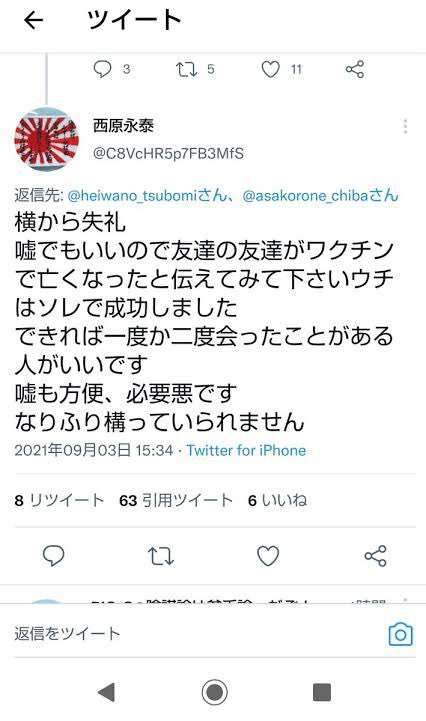
Task: Open replies on the parent tweet showing 3
Action: [x=103, y=69]
